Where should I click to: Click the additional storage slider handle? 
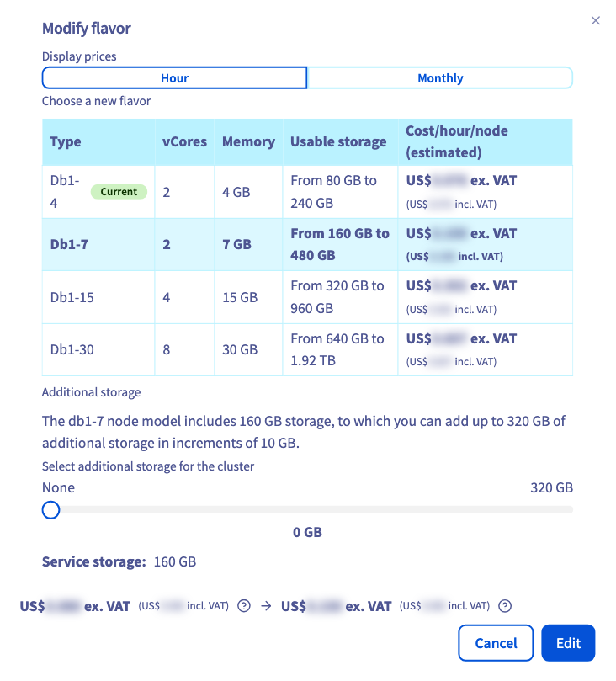50,510
